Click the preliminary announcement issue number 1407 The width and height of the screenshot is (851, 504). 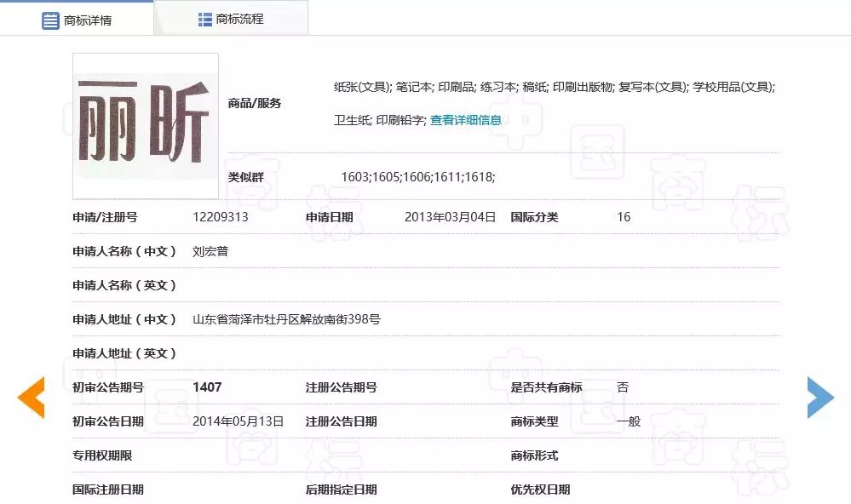point(207,387)
